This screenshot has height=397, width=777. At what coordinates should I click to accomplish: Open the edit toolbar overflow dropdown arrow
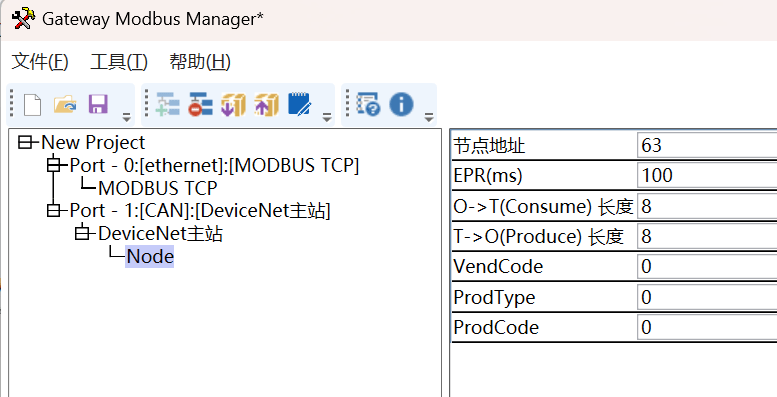tap(327, 117)
